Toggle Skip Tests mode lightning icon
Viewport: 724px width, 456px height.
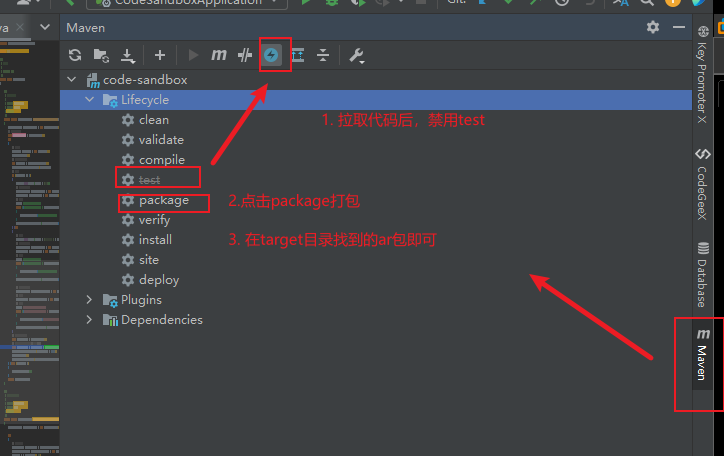pos(271,56)
